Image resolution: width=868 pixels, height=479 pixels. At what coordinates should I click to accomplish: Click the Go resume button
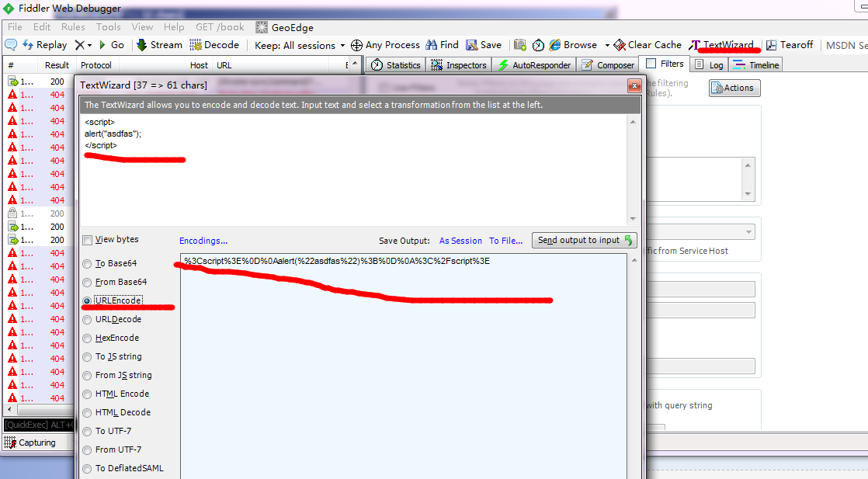coord(111,45)
